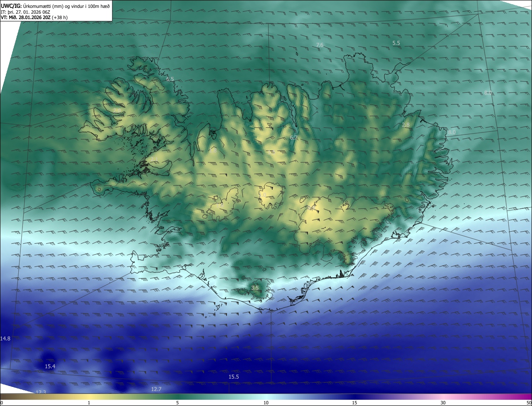532x406 pixels.
Task: Click the precipitation color scale bar
Action: (266, 396)
